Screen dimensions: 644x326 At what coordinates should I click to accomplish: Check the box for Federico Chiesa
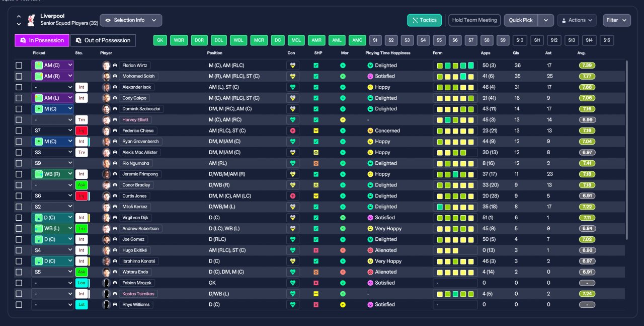pos(19,131)
